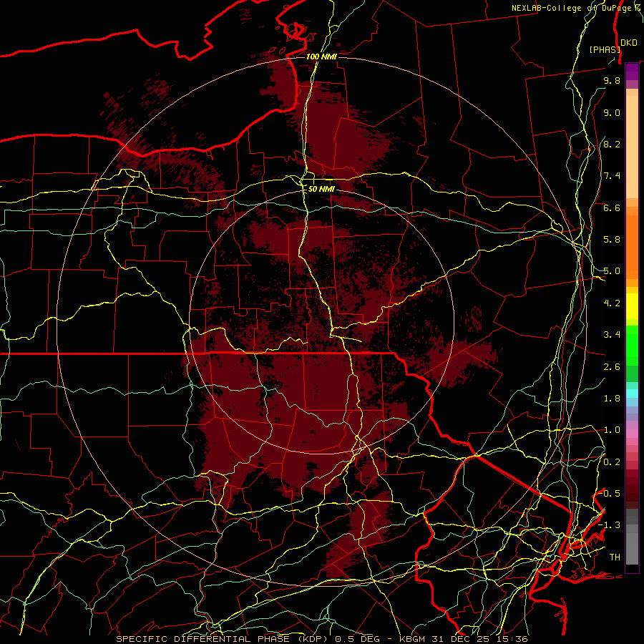644x644 pixels.
Task: Click the 9.8 value on the scale
Action: pyautogui.click(x=612, y=80)
